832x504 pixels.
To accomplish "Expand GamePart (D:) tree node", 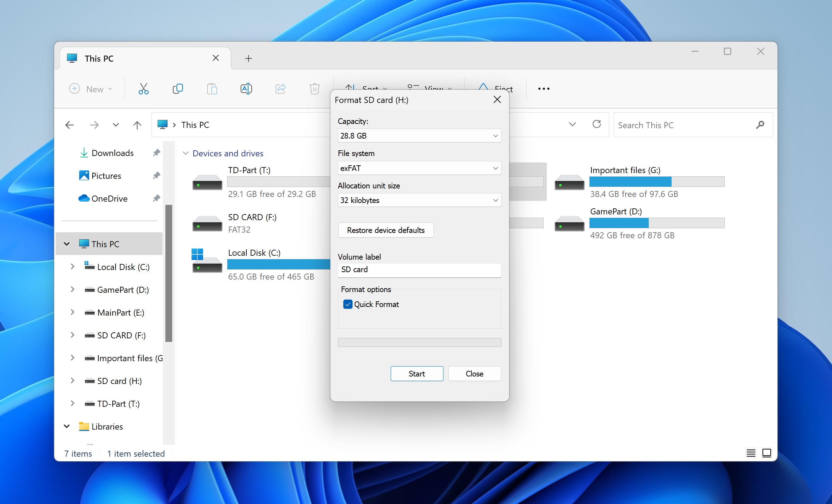I will [x=72, y=289].
